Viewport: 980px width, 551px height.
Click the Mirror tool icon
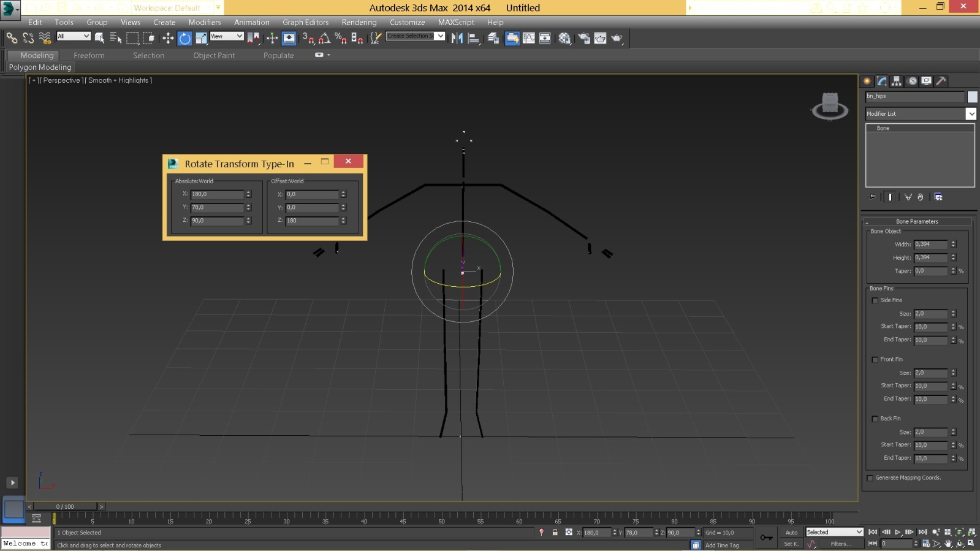click(457, 39)
